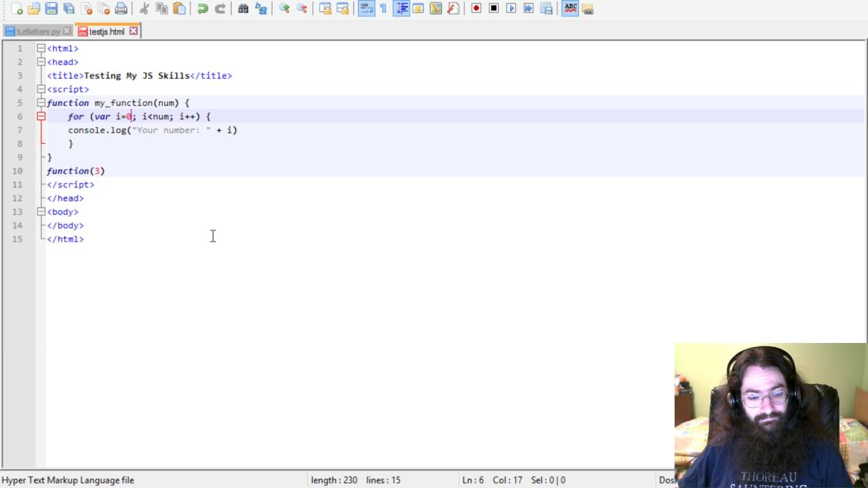Zoom in with the magnifier plus icon

pyautogui.click(x=284, y=9)
